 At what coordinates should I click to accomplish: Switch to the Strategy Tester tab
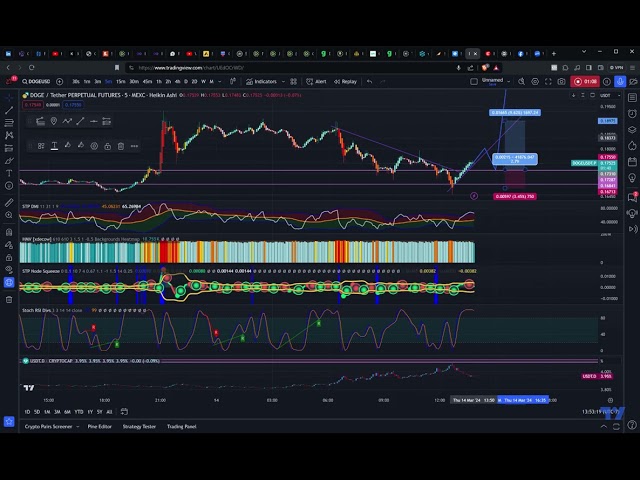(x=139, y=426)
